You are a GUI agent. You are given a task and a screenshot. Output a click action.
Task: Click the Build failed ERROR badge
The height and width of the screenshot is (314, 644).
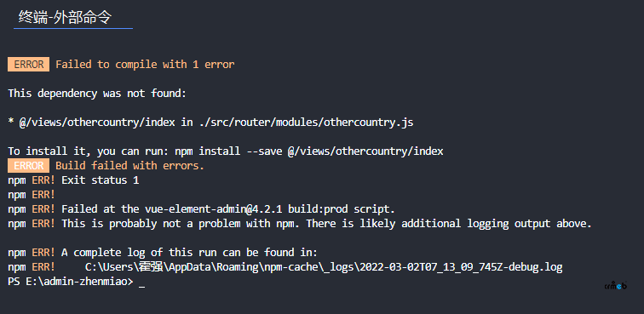pos(28,166)
